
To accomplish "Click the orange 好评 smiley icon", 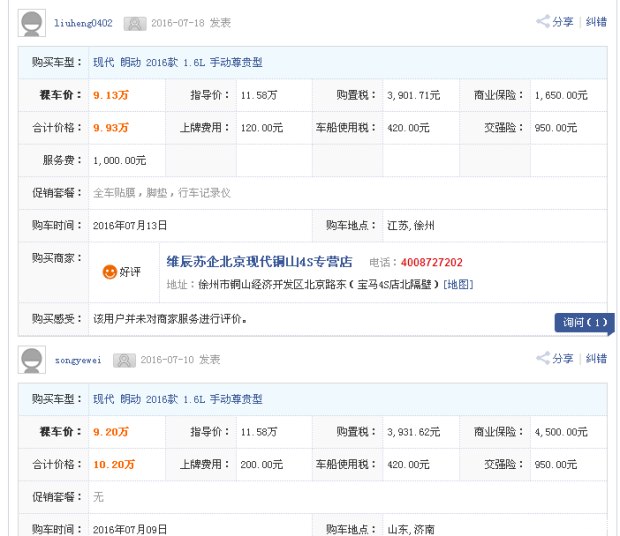I will [110, 272].
